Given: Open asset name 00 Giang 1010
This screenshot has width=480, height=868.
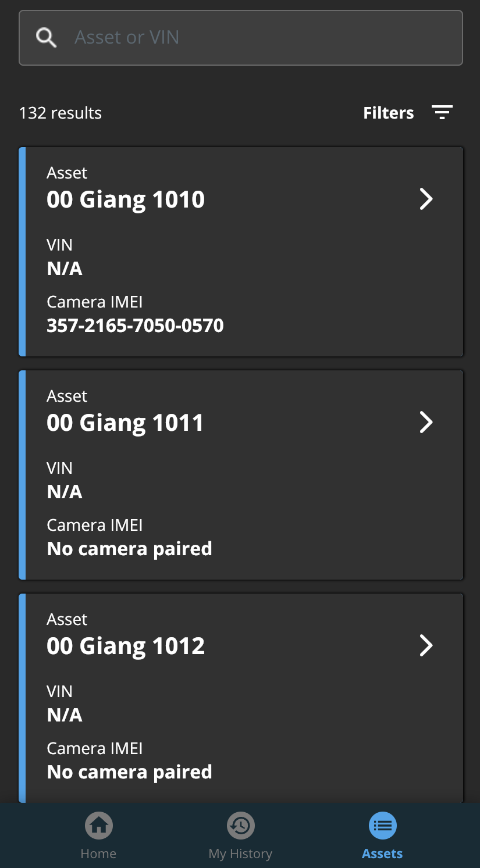Looking at the screenshot, I should 126,199.
